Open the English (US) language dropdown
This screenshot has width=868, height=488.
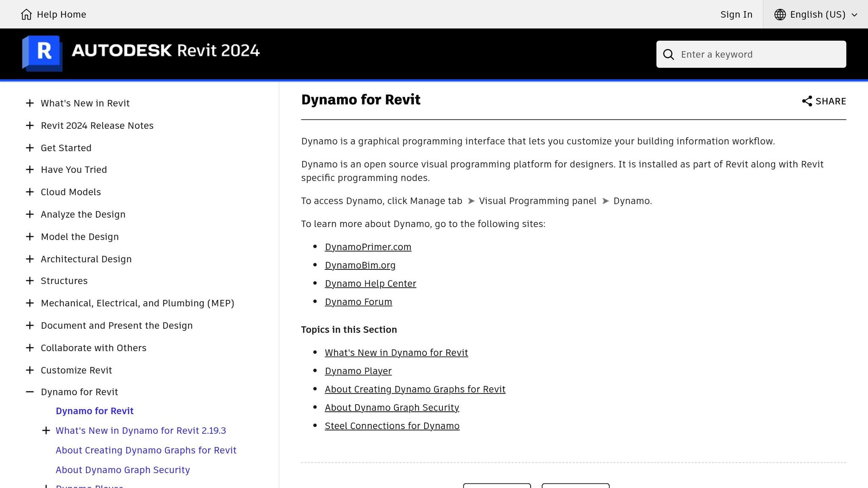click(815, 14)
